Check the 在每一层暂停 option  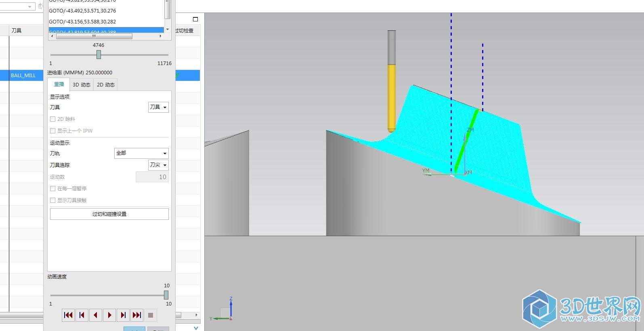click(53, 189)
